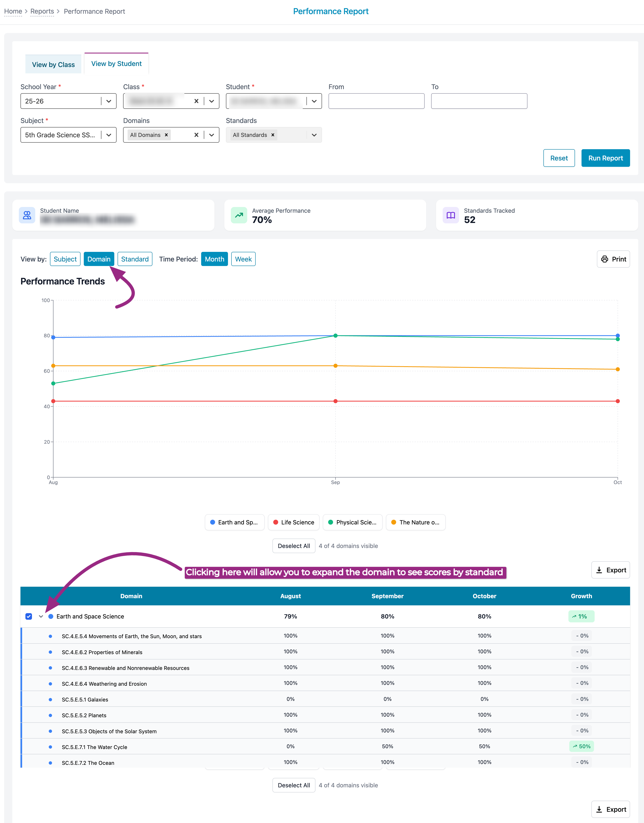Open the School Year dropdown
This screenshot has height=823, width=644.
click(109, 101)
